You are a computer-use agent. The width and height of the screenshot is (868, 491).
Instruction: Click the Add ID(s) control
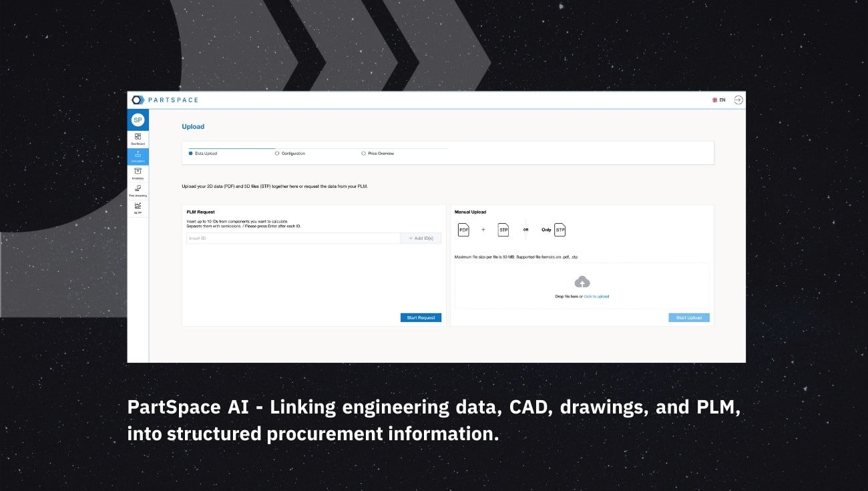tap(421, 238)
